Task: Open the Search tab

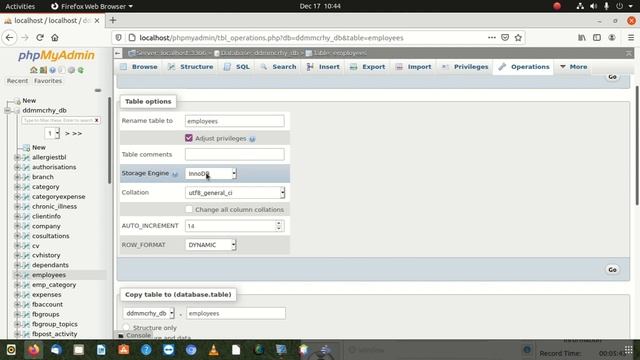Action: coord(278,67)
